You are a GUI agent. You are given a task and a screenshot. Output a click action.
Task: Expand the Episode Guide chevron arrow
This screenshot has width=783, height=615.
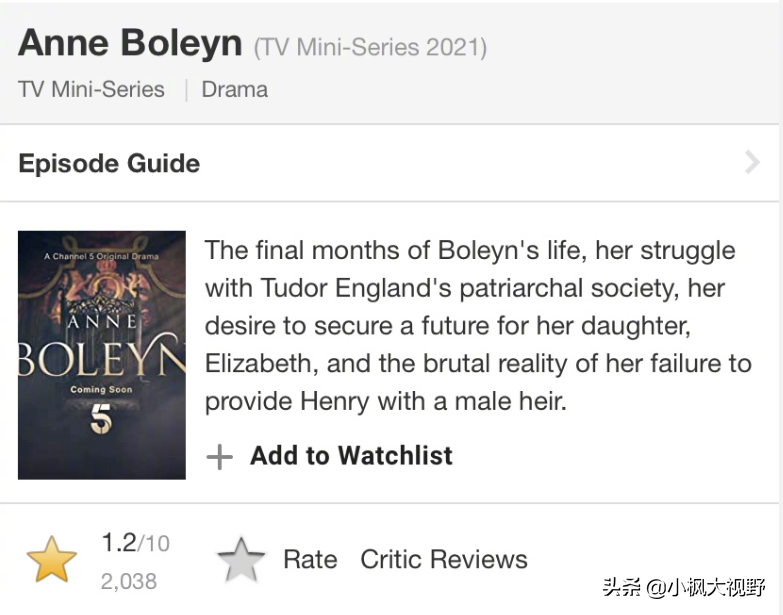752,163
